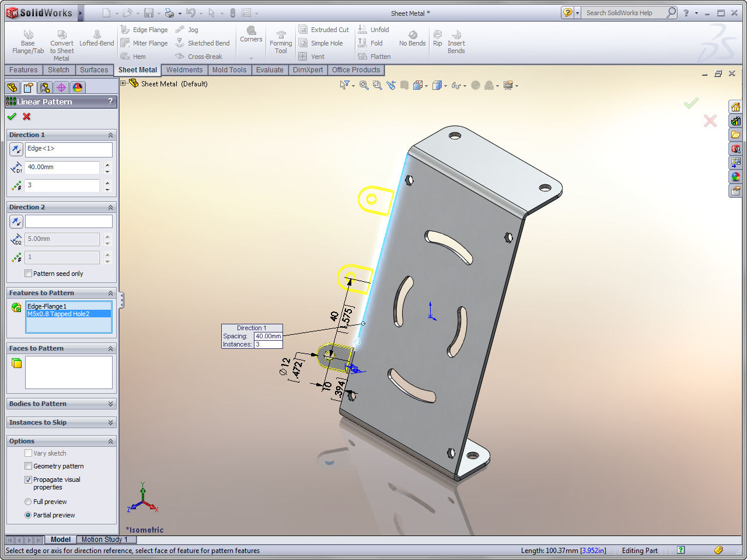Open the Forming Tool command
Image resolution: width=747 pixels, height=560 pixels.
click(281, 42)
